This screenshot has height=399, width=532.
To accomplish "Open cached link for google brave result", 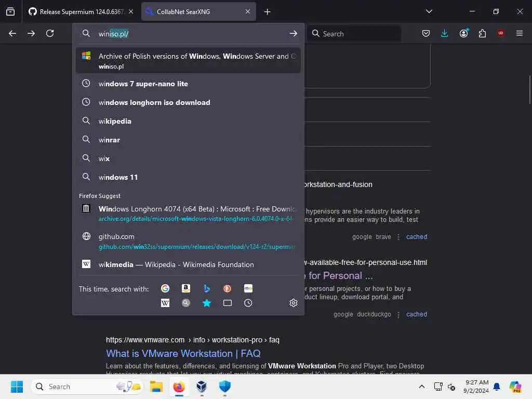I will tap(417, 237).
